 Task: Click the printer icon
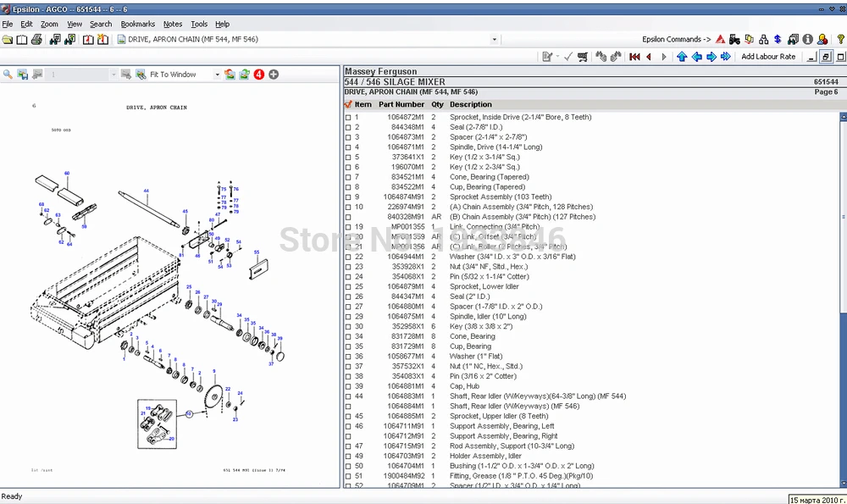[36, 40]
